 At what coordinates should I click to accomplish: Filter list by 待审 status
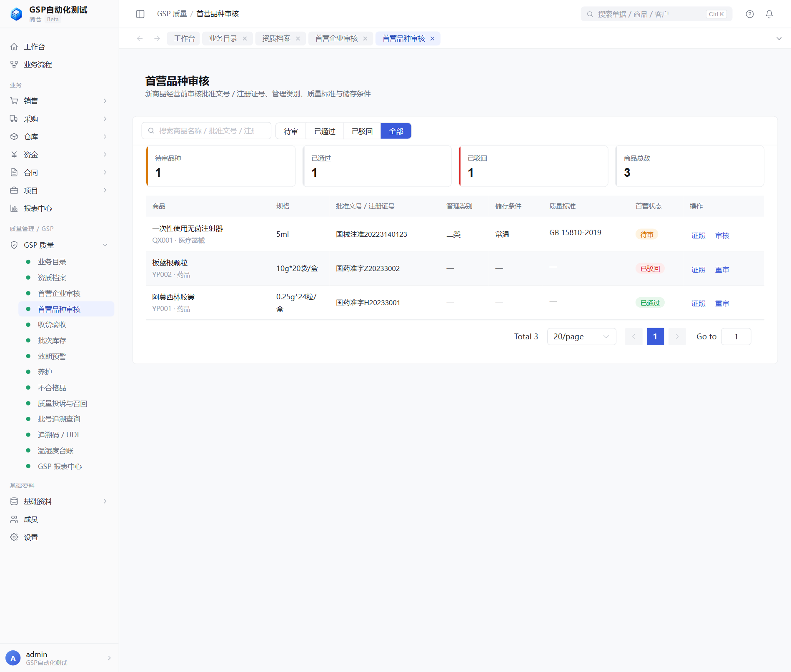pos(291,131)
